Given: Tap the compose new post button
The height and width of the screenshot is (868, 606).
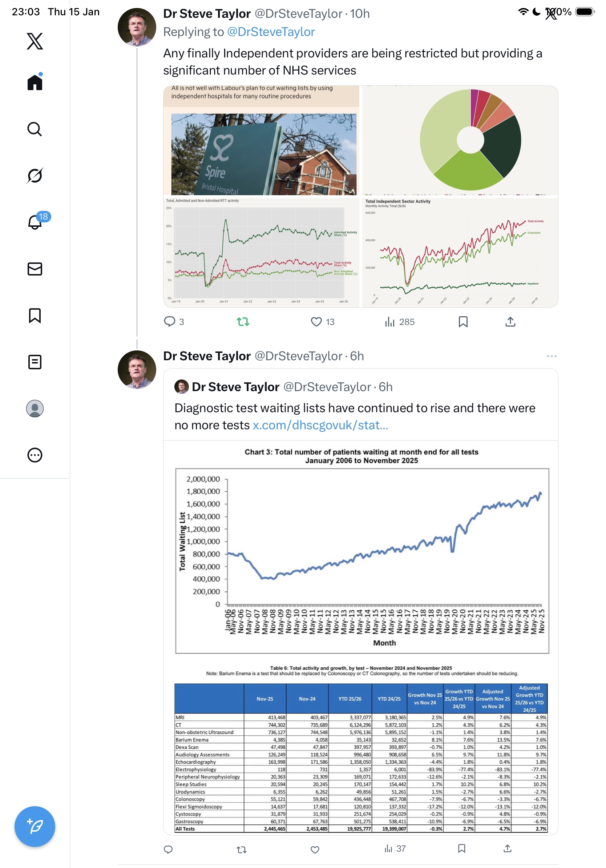Looking at the screenshot, I should [x=35, y=826].
